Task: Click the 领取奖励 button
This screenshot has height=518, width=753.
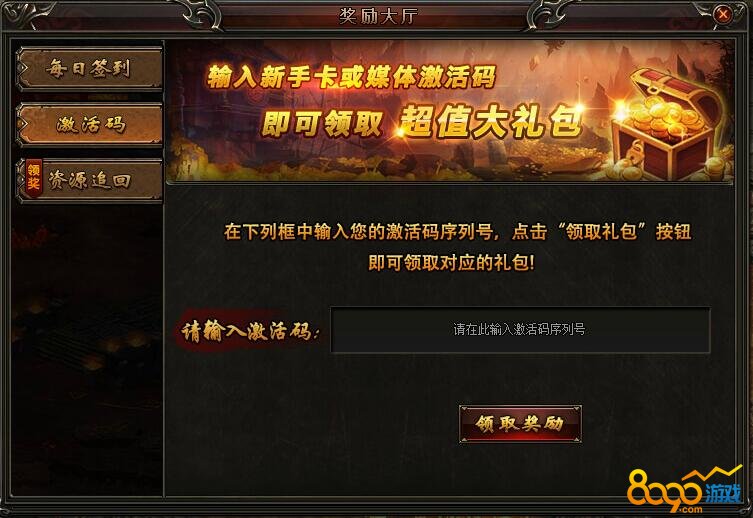Action: coord(520,424)
